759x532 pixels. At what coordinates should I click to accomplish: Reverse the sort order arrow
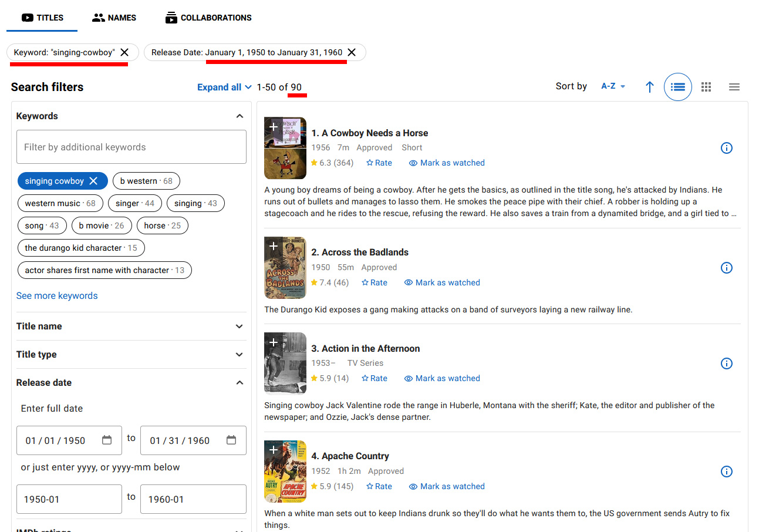point(650,87)
